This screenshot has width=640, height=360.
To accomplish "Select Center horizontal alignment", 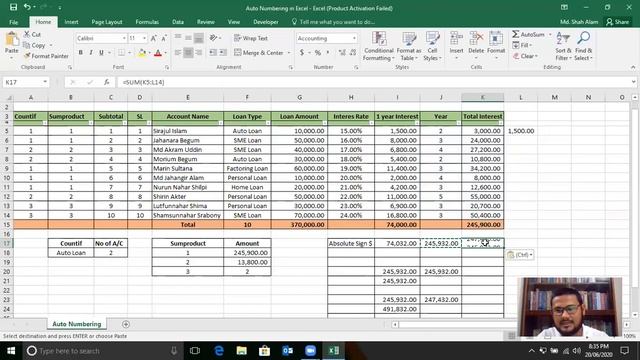I will pos(188,53).
